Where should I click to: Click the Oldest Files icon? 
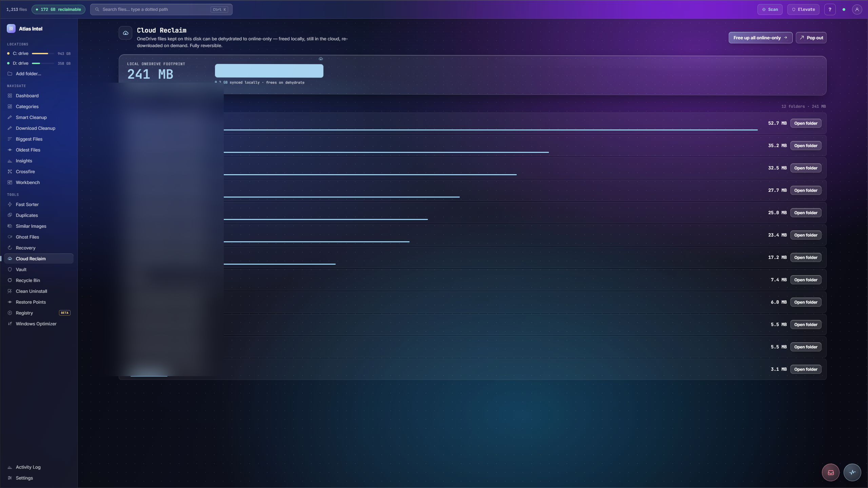point(10,150)
